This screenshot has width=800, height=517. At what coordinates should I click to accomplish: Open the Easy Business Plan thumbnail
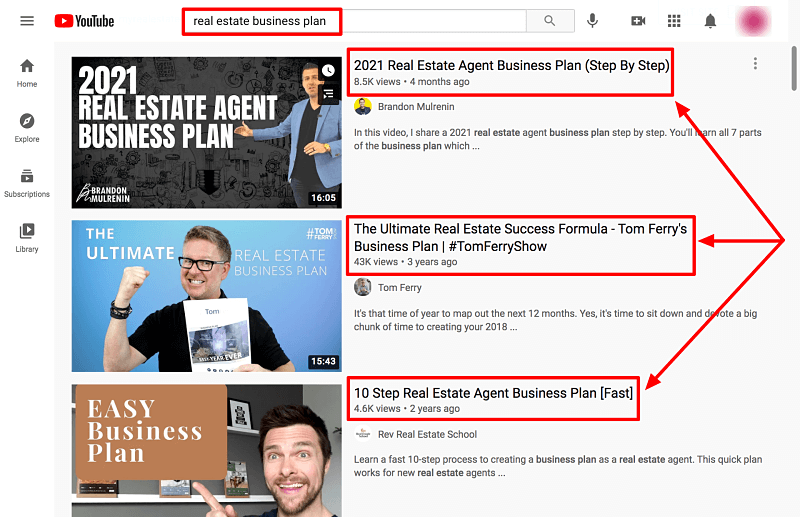coord(207,451)
